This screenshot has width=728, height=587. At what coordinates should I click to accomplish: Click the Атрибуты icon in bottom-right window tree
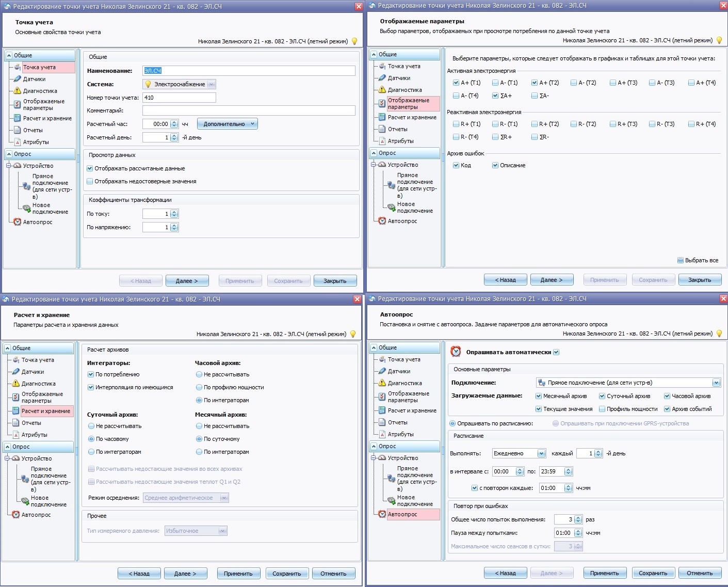pos(382,434)
